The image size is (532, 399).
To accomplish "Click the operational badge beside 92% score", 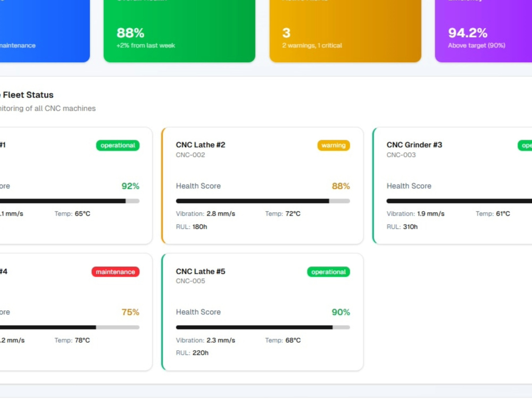I will click(x=118, y=145).
